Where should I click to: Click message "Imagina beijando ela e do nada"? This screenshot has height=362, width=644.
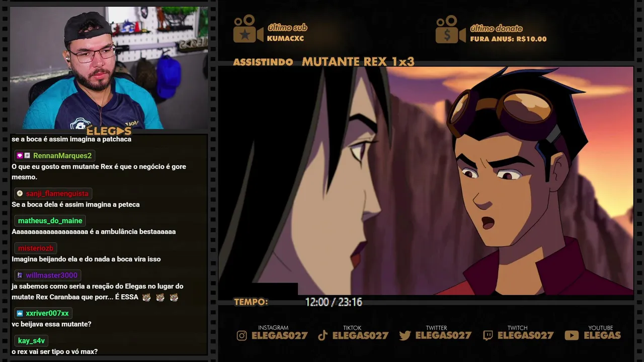86,259
